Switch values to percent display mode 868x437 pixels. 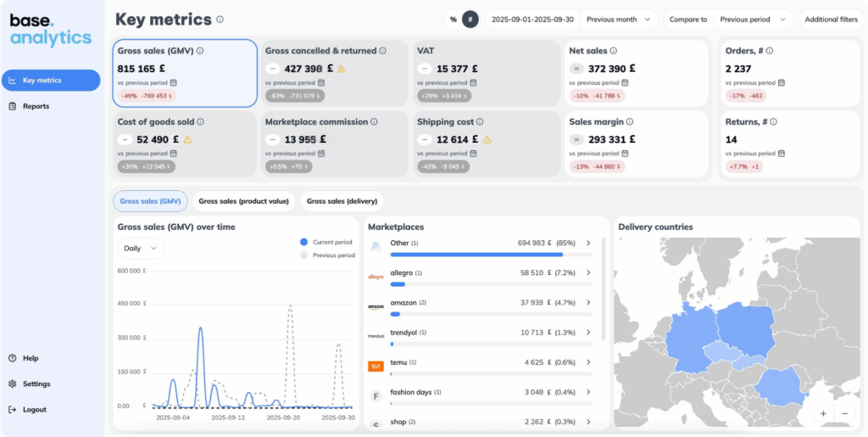453,20
